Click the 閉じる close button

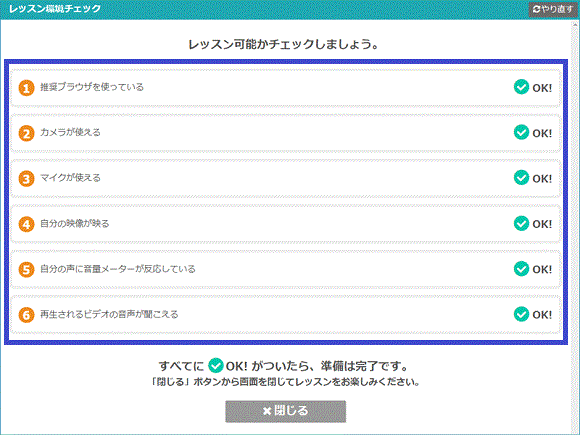point(286,411)
